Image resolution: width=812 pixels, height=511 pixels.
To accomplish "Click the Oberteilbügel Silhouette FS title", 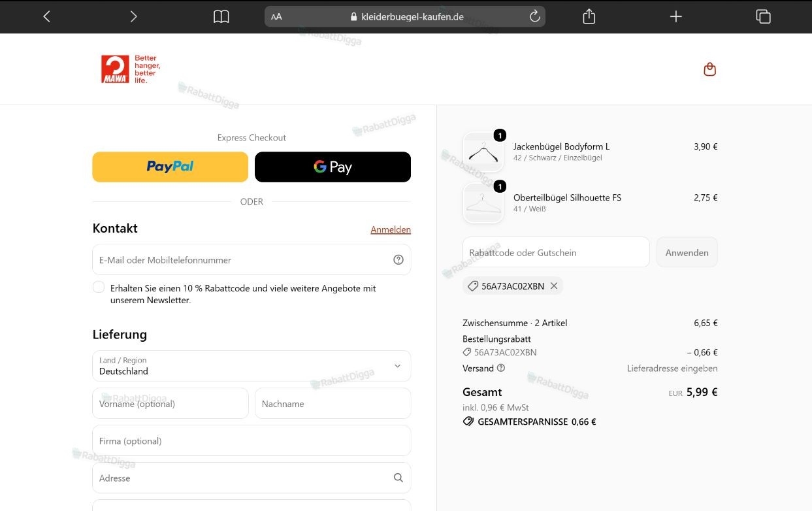I will [567, 197].
